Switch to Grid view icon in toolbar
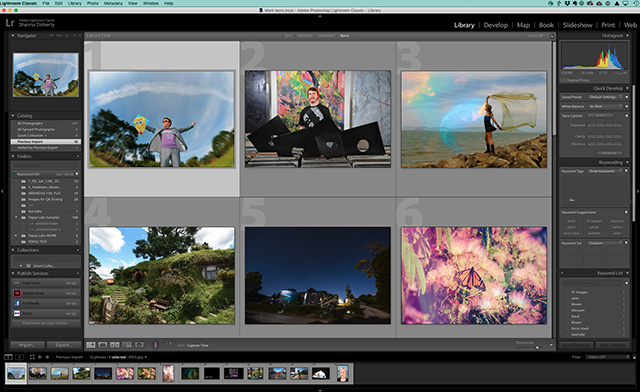Viewport: 640px width, 392px height. pyautogui.click(x=91, y=345)
